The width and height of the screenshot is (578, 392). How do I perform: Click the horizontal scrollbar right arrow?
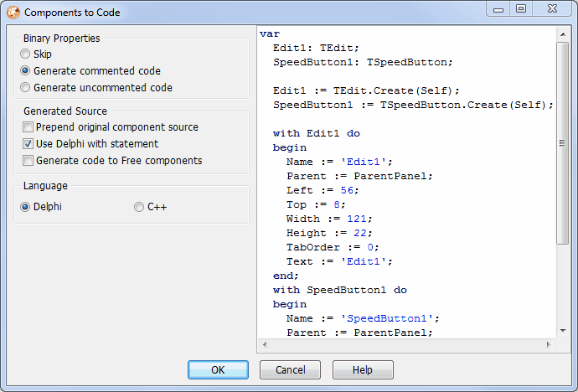click(x=550, y=344)
